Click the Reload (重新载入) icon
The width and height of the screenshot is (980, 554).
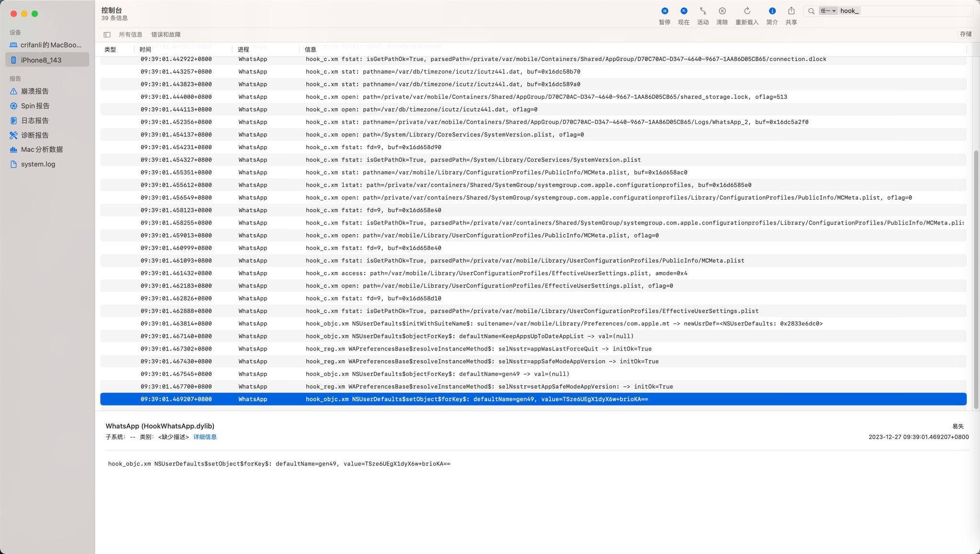point(746,11)
